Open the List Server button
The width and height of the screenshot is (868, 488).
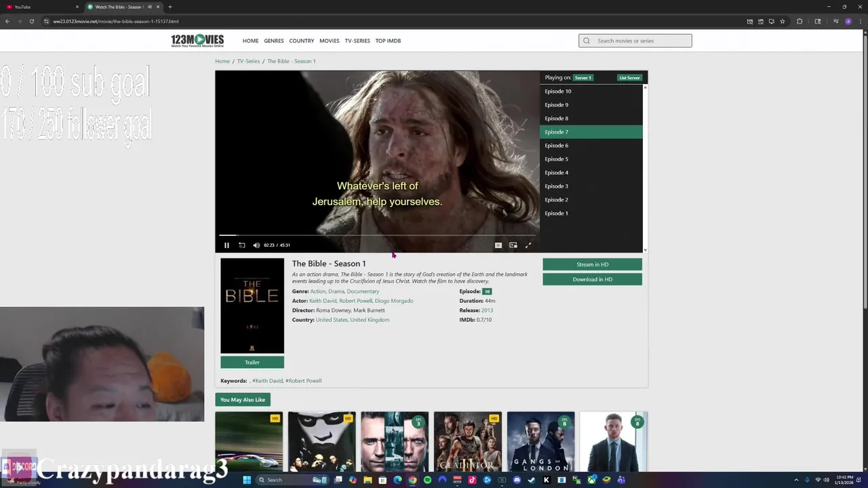click(629, 78)
